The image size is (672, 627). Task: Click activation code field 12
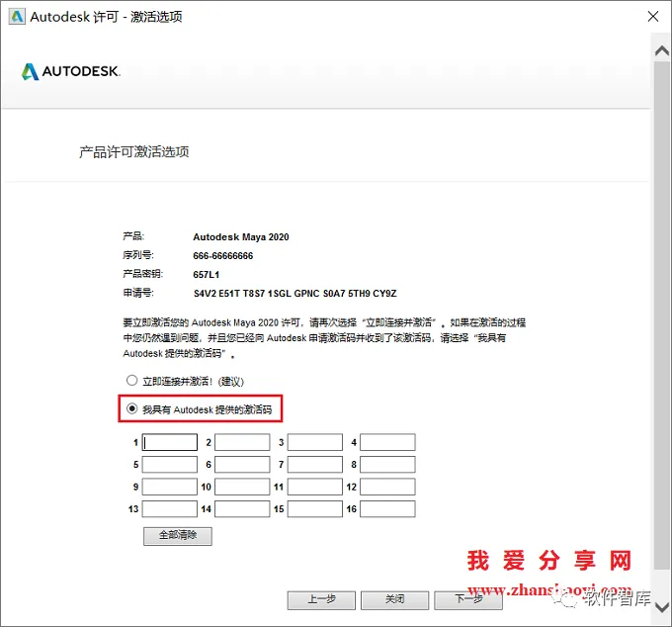point(387,487)
